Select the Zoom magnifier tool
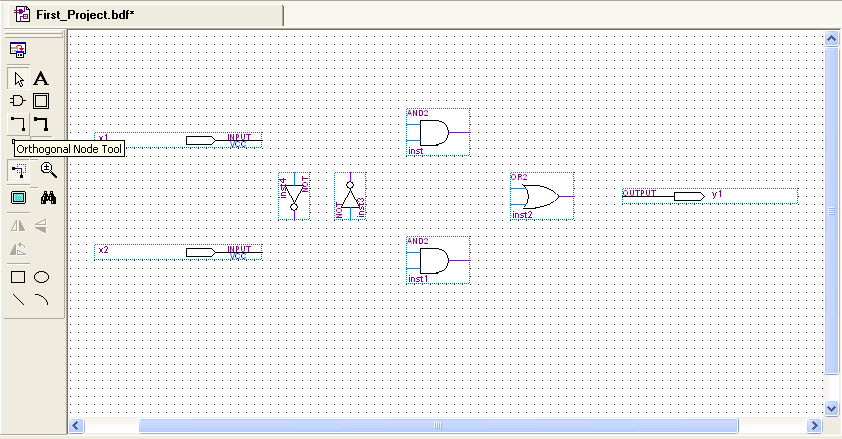 [48, 171]
